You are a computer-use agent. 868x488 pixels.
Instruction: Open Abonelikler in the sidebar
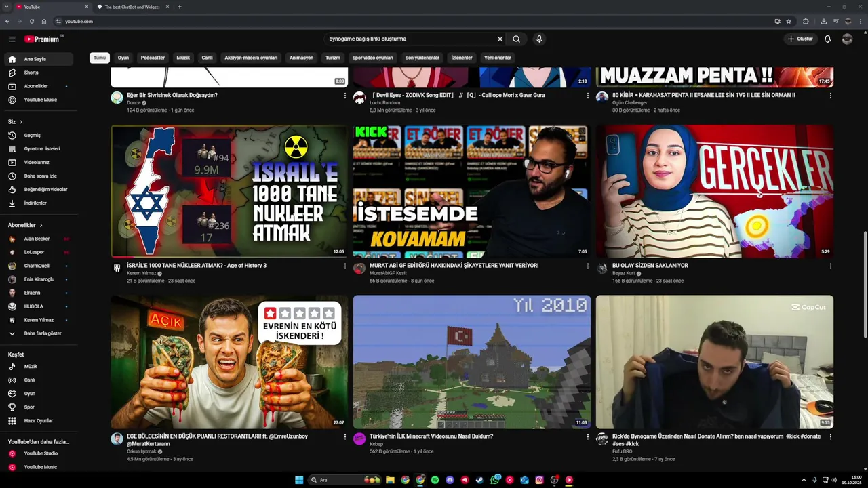coord(39,86)
